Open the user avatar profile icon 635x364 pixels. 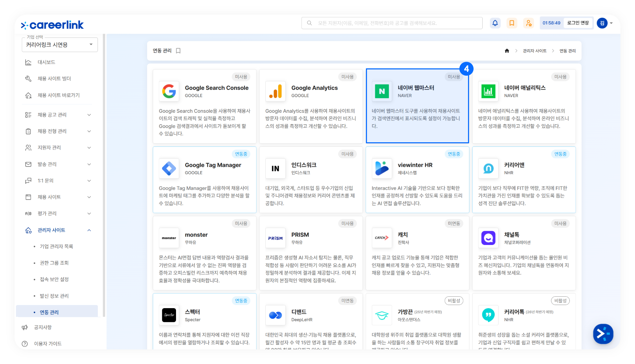click(602, 23)
